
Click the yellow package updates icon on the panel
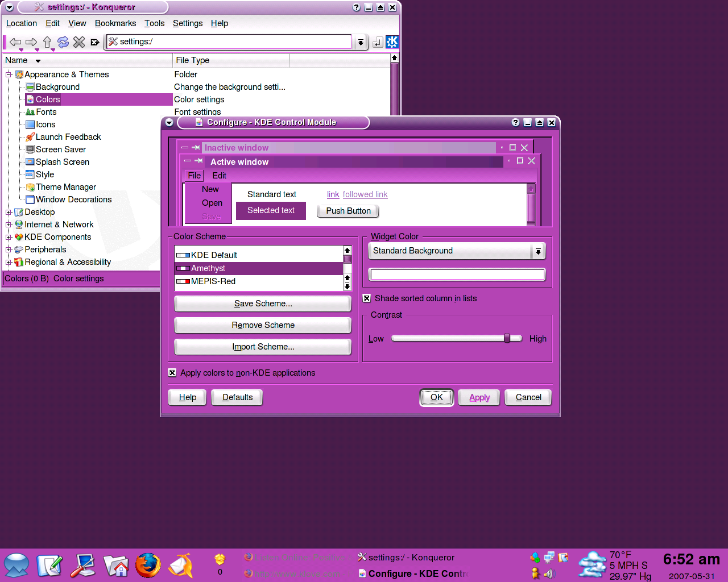tap(220, 559)
